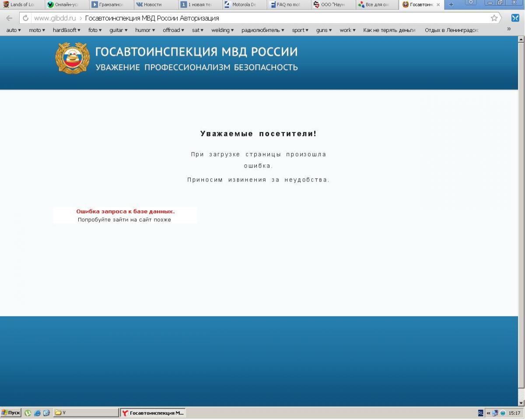Open a new tab with the plus button
Screen dimensions: 525x420
click(451, 5)
